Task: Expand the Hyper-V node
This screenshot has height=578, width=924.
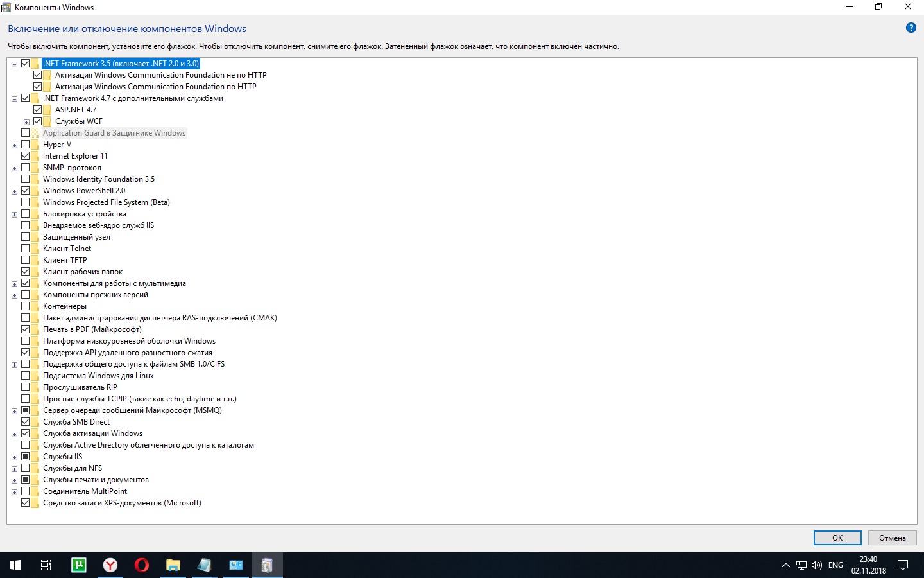Action: click(x=14, y=145)
